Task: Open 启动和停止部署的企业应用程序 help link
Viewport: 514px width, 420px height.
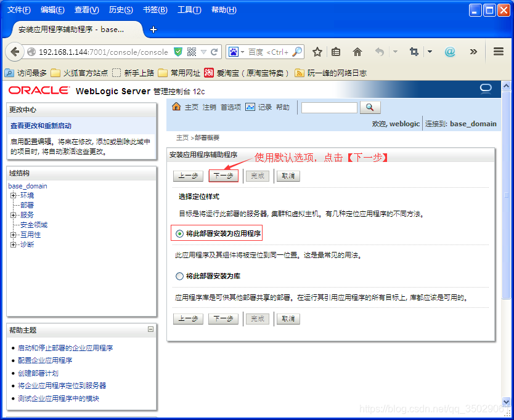Action: (x=65, y=348)
